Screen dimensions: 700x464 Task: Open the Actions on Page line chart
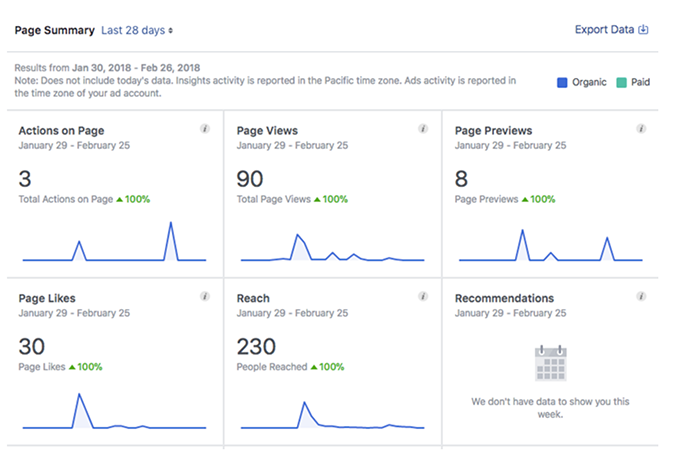coord(114,243)
